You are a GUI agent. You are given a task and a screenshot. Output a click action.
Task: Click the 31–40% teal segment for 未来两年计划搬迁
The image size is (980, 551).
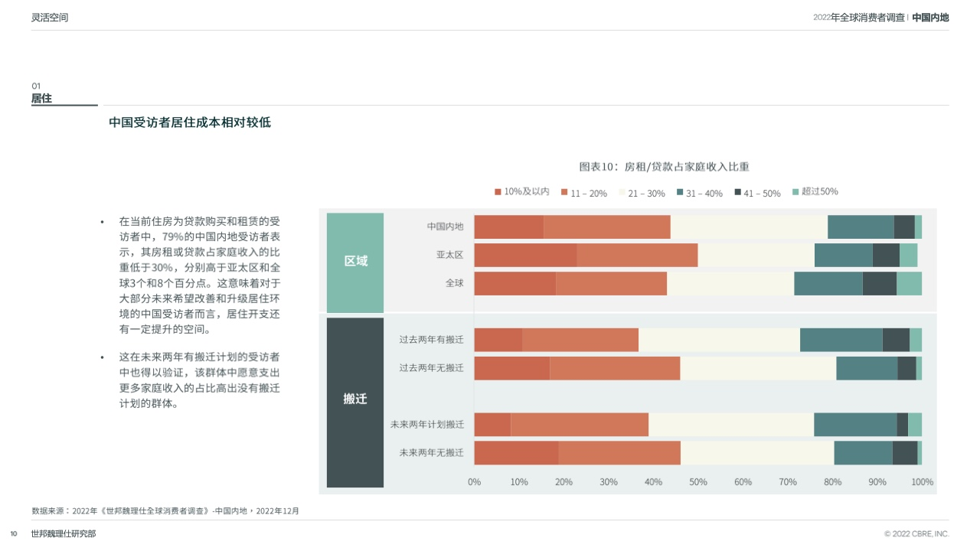(x=855, y=425)
